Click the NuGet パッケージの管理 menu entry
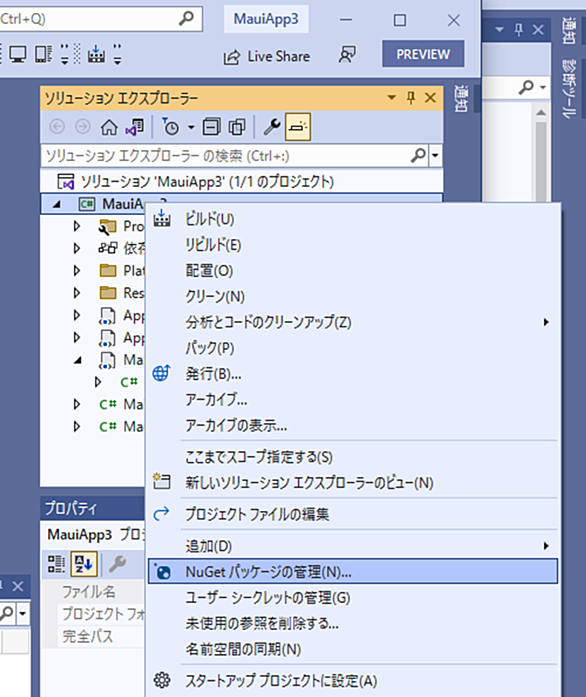This screenshot has height=697, width=586. coord(352,572)
